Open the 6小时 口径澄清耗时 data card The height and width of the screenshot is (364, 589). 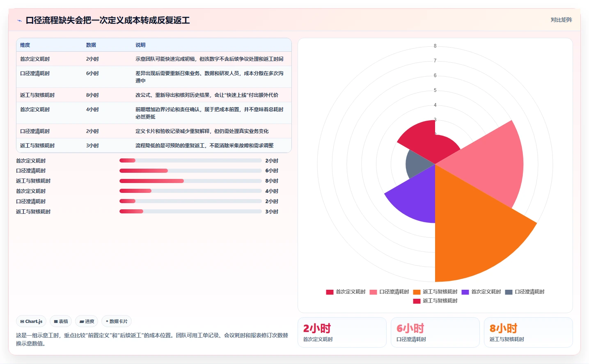tap(435, 332)
